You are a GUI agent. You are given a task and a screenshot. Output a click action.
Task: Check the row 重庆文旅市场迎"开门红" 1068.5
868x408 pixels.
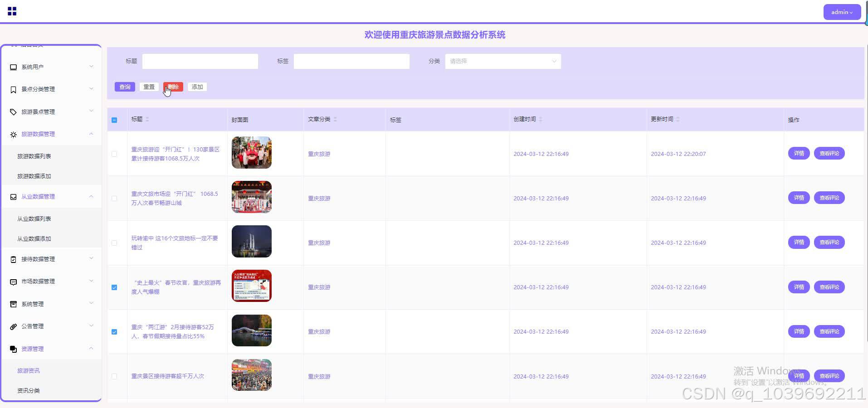(114, 199)
